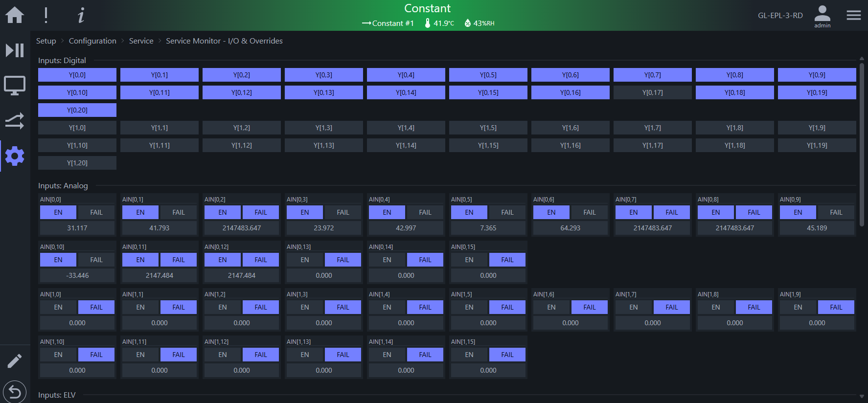Open the monitor display sidebar icon

(15, 86)
